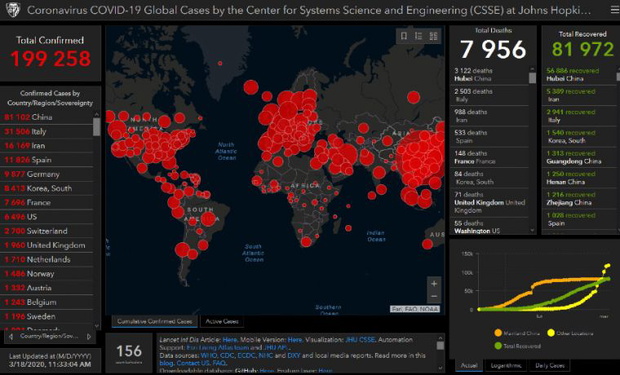The height and width of the screenshot is (375, 620).
Task: Open the WHO data source link
Action: click(x=209, y=356)
